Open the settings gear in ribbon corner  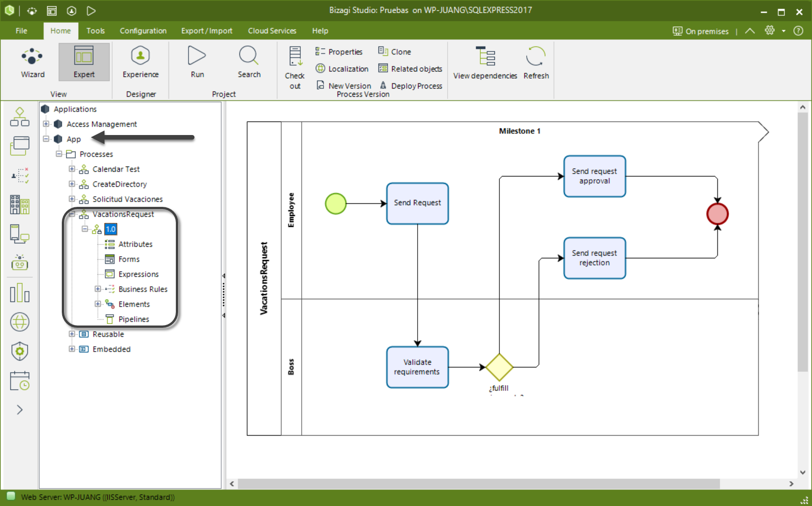click(x=770, y=30)
